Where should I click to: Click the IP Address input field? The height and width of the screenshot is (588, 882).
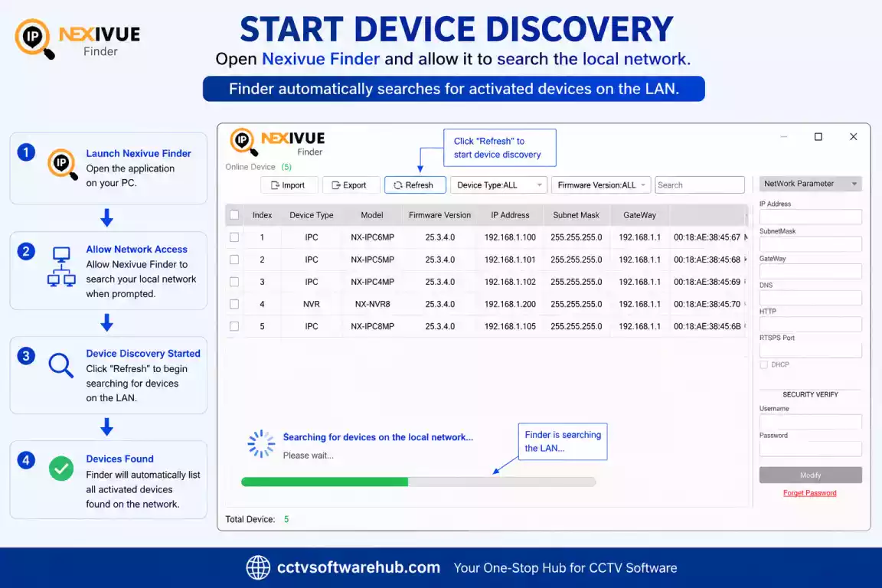point(811,217)
